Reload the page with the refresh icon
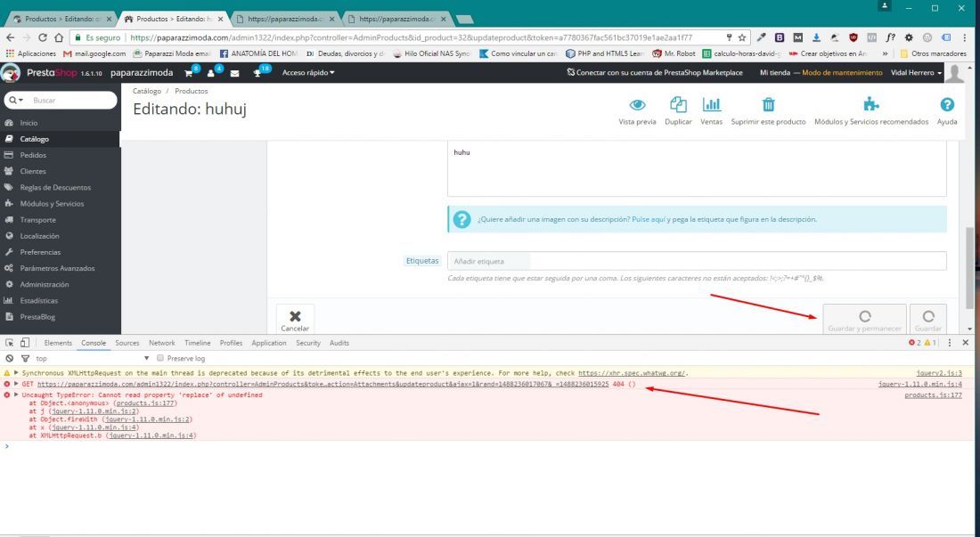Screen dimensions: 980x537 click(x=43, y=37)
